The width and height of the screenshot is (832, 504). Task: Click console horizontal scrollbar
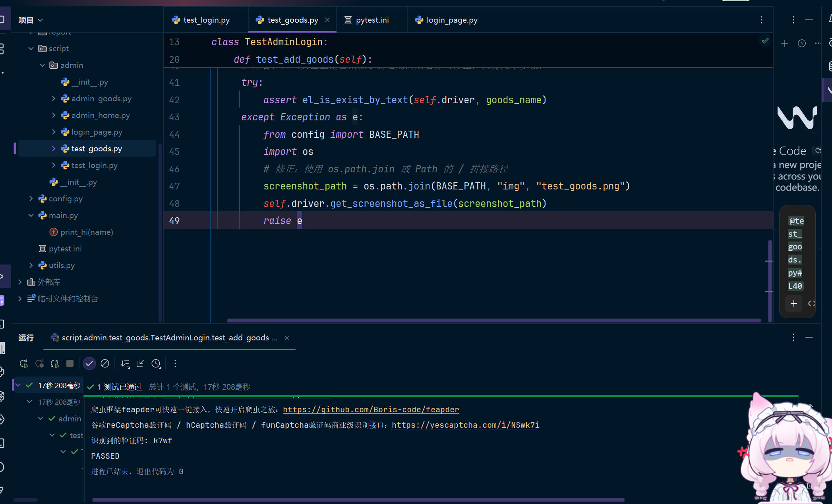pyautogui.click(x=358, y=500)
